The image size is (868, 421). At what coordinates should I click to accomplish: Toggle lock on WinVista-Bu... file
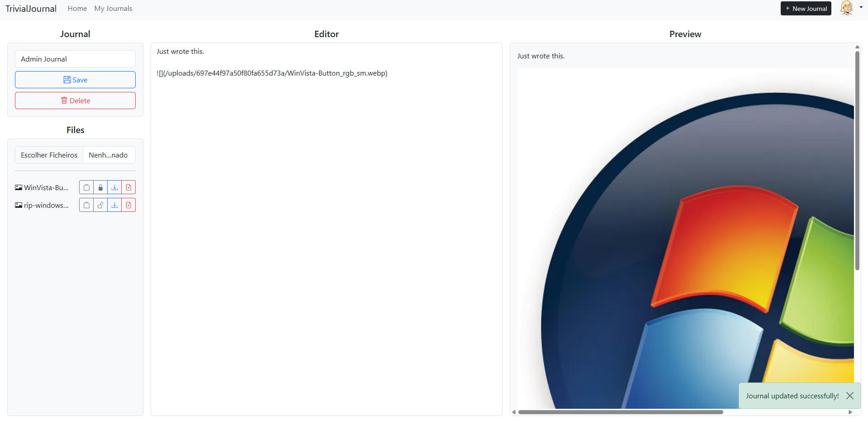(100, 187)
